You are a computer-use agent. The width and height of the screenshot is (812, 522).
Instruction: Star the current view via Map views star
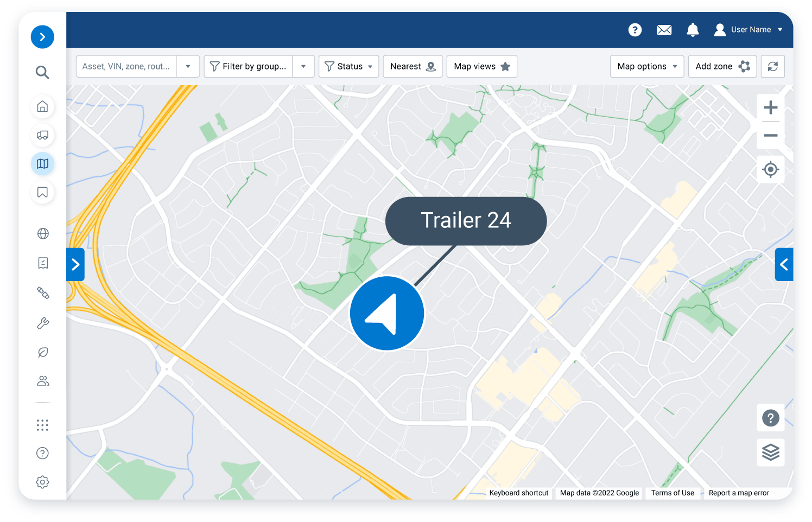point(505,66)
